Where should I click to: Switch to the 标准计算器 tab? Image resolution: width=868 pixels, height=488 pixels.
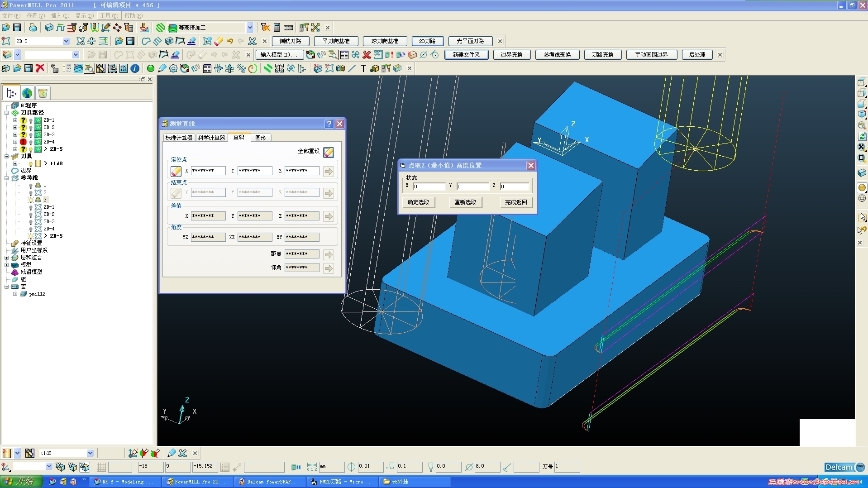pos(179,138)
